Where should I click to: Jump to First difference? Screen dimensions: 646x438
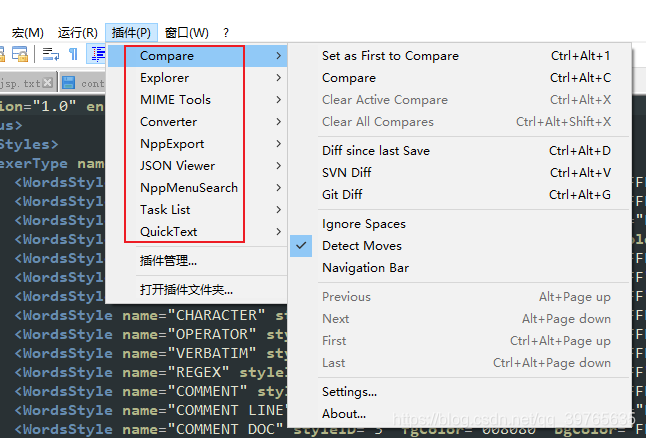pos(460,341)
